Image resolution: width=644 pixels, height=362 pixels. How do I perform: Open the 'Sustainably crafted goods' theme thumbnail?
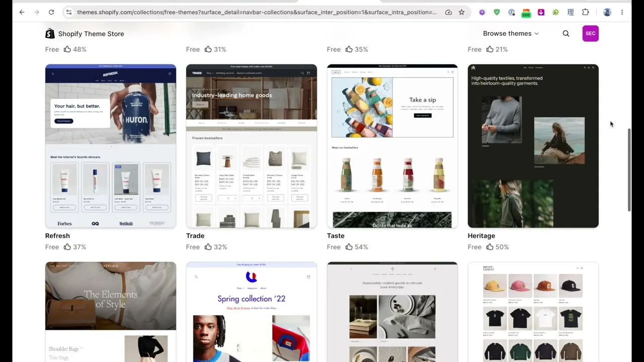click(392, 312)
